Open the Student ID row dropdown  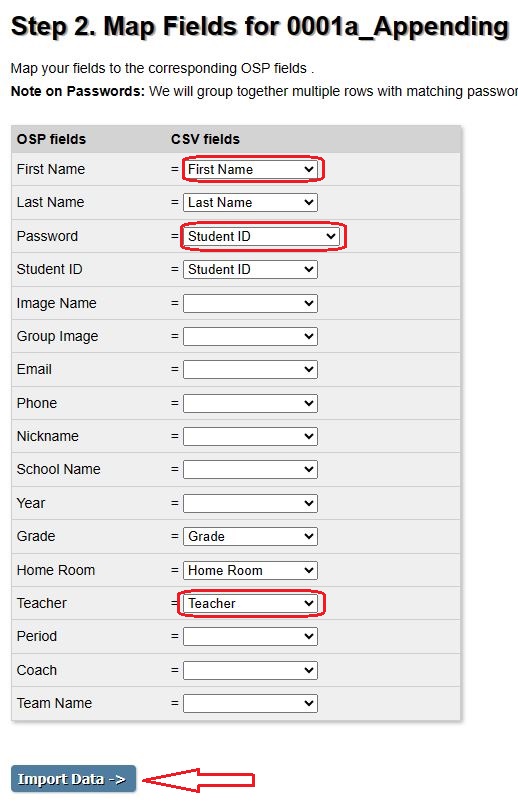[250, 270]
